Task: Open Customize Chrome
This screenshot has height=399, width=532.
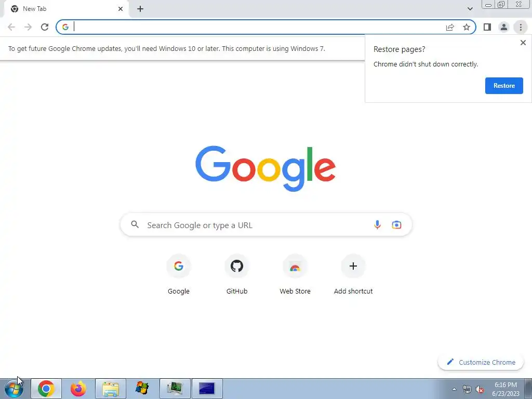Action: click(x=481, y=362)
